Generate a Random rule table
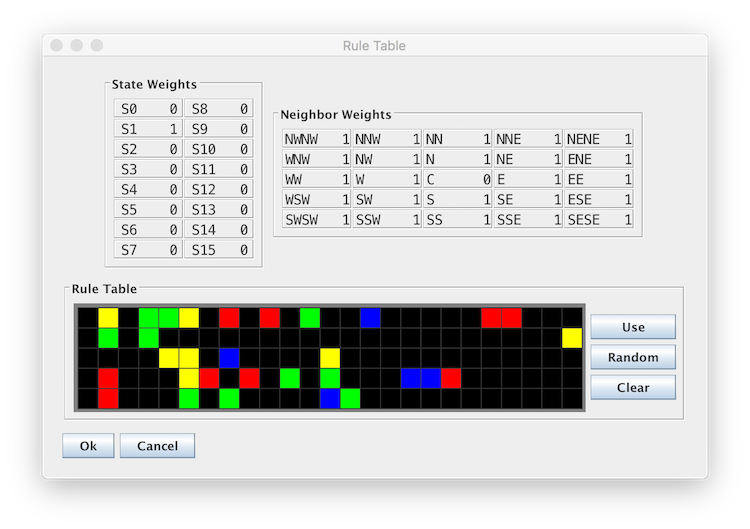750x529 pixels. (x=633, y=357)
